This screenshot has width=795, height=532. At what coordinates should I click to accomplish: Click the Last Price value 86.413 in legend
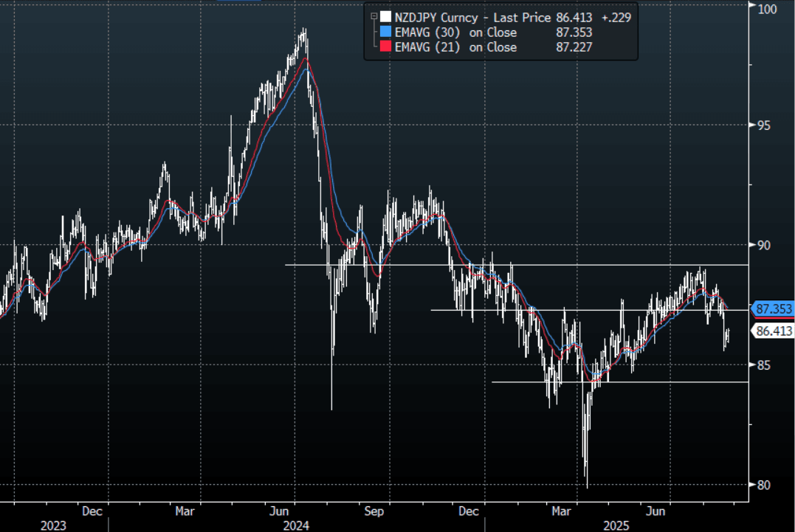[574, 18]
